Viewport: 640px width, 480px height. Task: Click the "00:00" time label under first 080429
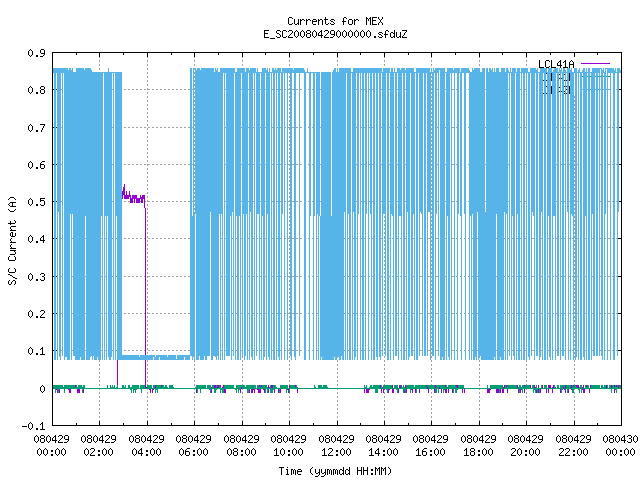[51, 452]
